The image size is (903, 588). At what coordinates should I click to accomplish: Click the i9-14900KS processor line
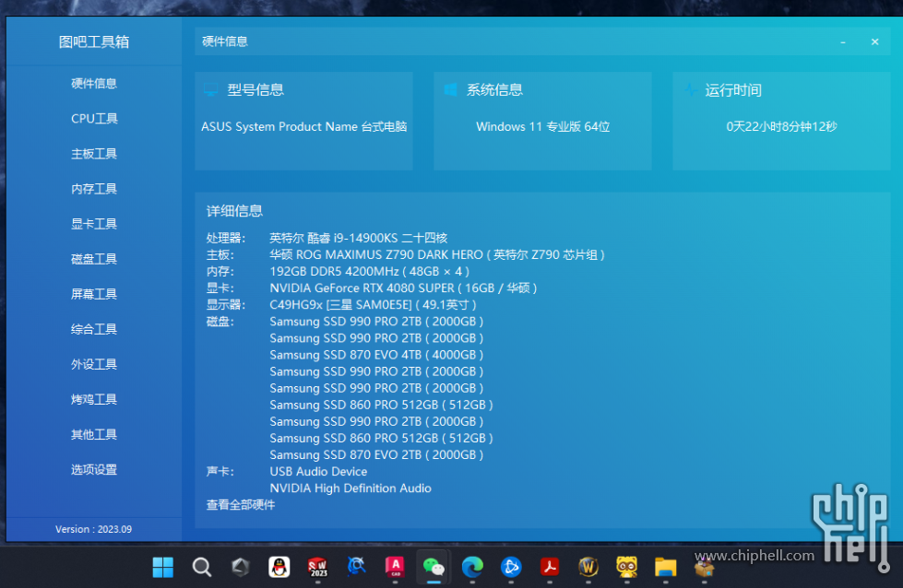pyautogui.click(x=358, y=238)
